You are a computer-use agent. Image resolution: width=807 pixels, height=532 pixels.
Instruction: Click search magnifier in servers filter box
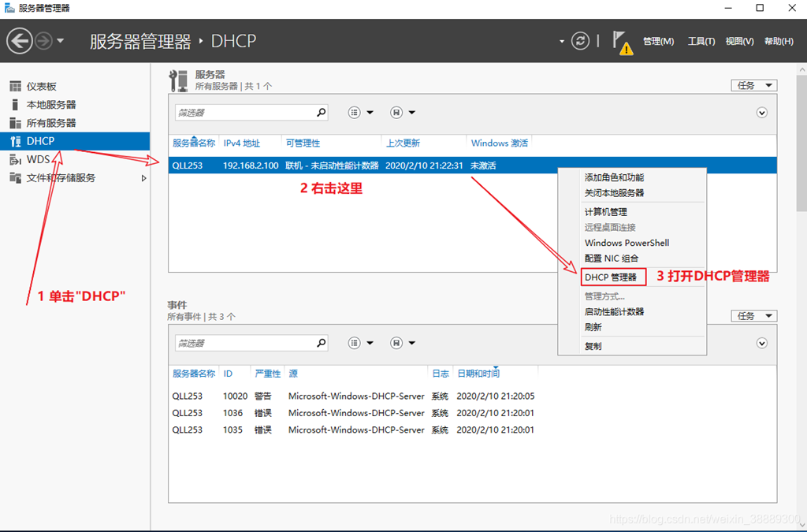point(321,113)
